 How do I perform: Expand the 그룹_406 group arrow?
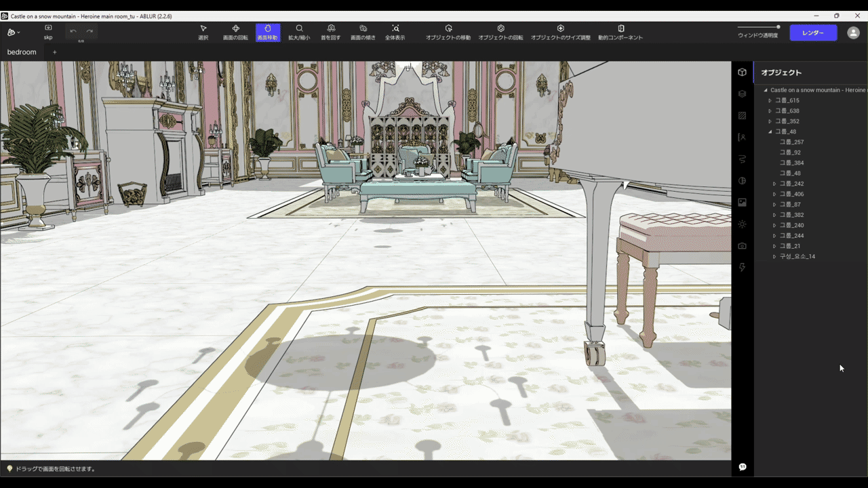point(775,194)
